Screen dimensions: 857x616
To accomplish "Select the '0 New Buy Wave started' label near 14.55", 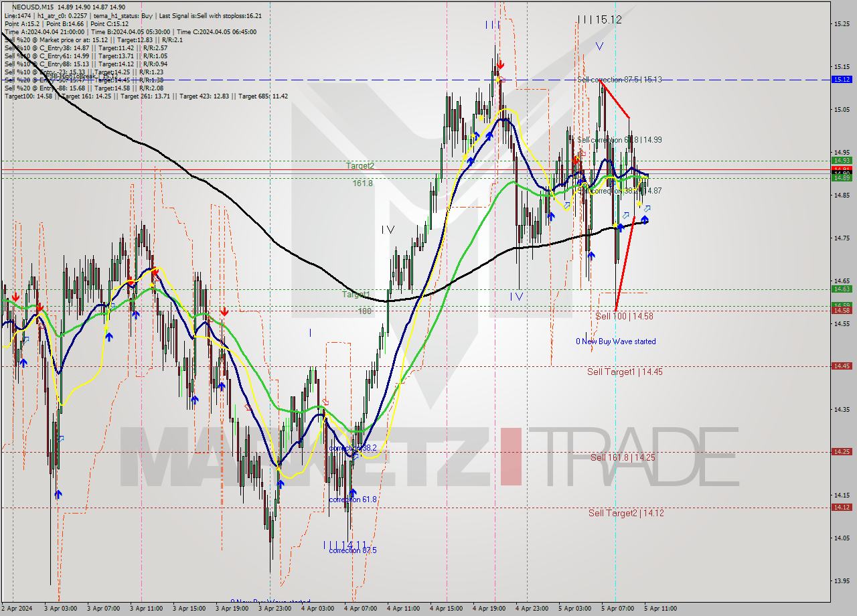I will pos(616,341).
